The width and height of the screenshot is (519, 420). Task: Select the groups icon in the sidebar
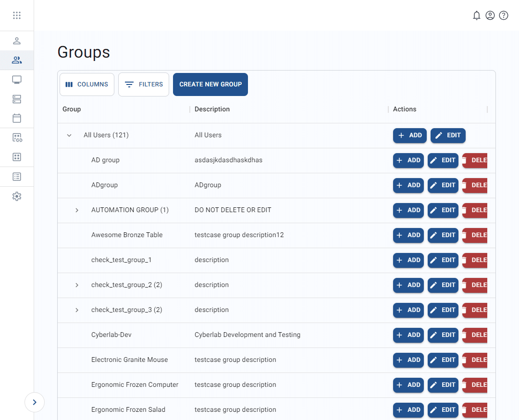[x=17, y=60]
